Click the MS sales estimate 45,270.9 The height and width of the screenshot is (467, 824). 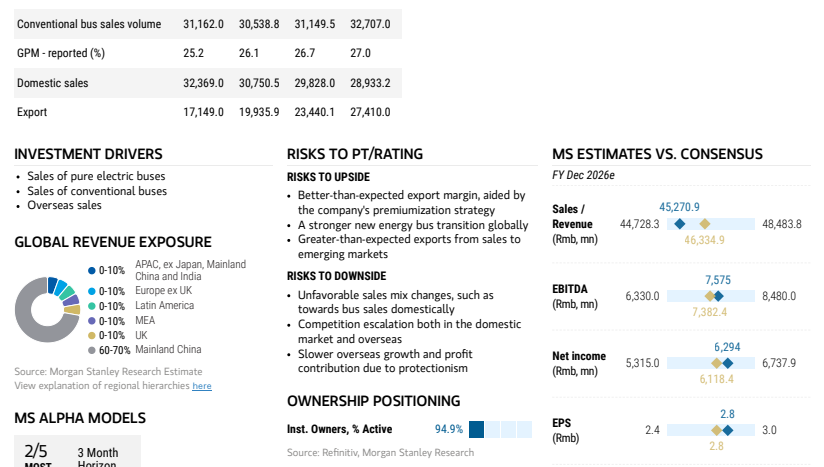click(679, 207)
